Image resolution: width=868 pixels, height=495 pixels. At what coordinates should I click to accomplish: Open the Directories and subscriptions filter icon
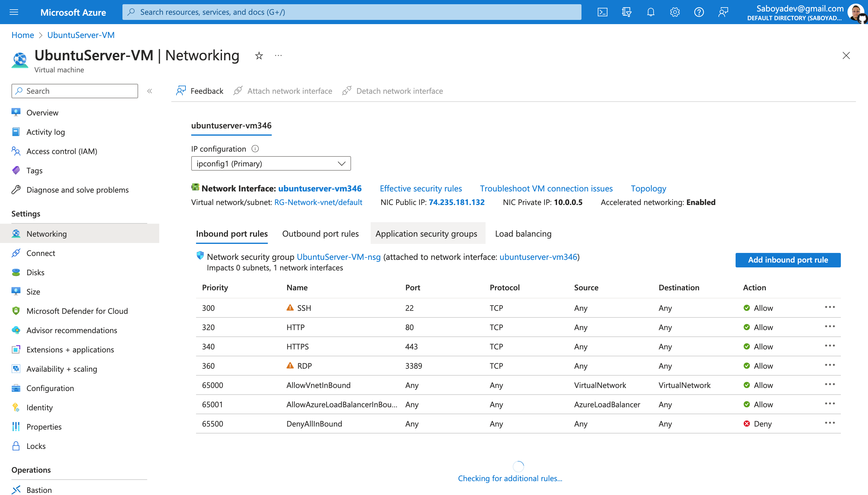pyautogui.click(x=626, y=12)
